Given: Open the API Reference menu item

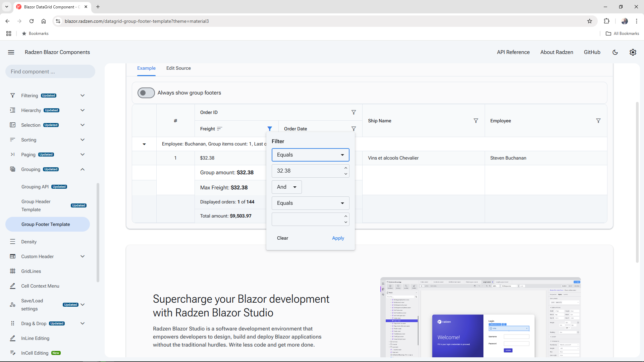Looking at the screenshot, I should click(x=513, y=52).
